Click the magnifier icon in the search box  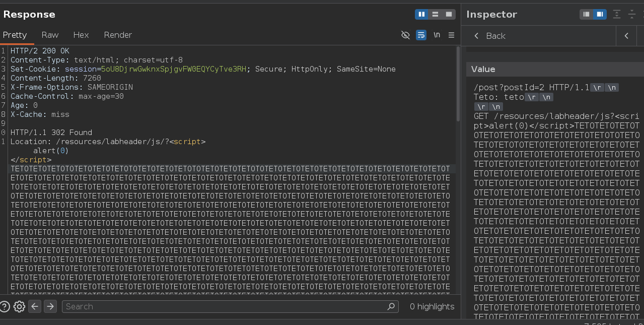tap(391, 306)
